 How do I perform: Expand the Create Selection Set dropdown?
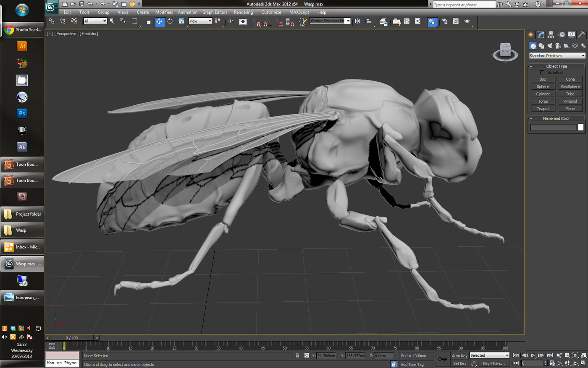pos(348,21)
